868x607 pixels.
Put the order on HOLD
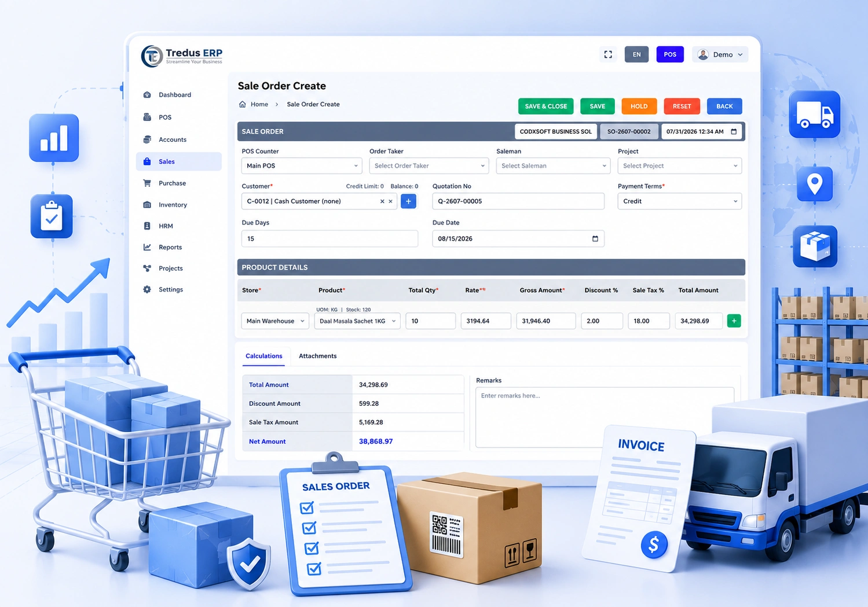[x=639, y=106]
